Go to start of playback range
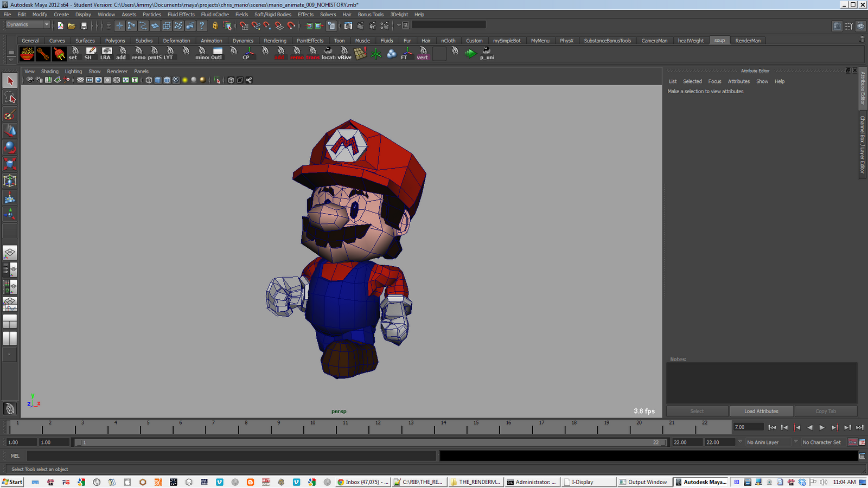This screenshot has width=868, height=488. [772, 427]
